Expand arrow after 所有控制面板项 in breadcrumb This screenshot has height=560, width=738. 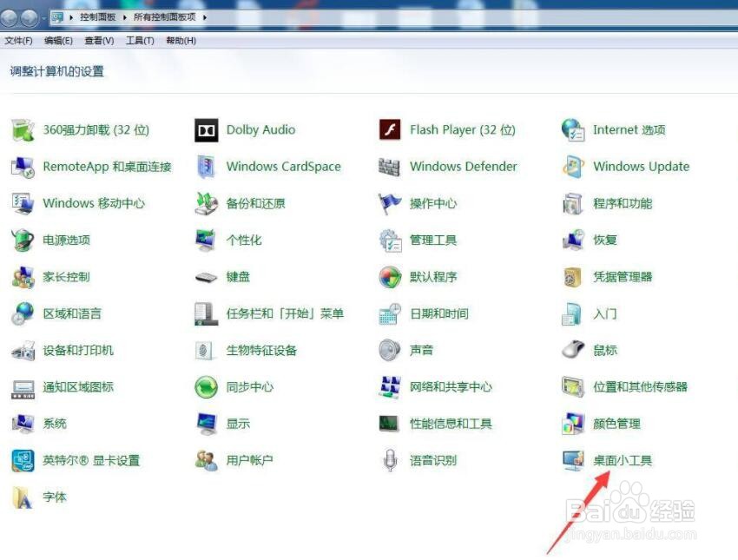[x=205, y=17]
